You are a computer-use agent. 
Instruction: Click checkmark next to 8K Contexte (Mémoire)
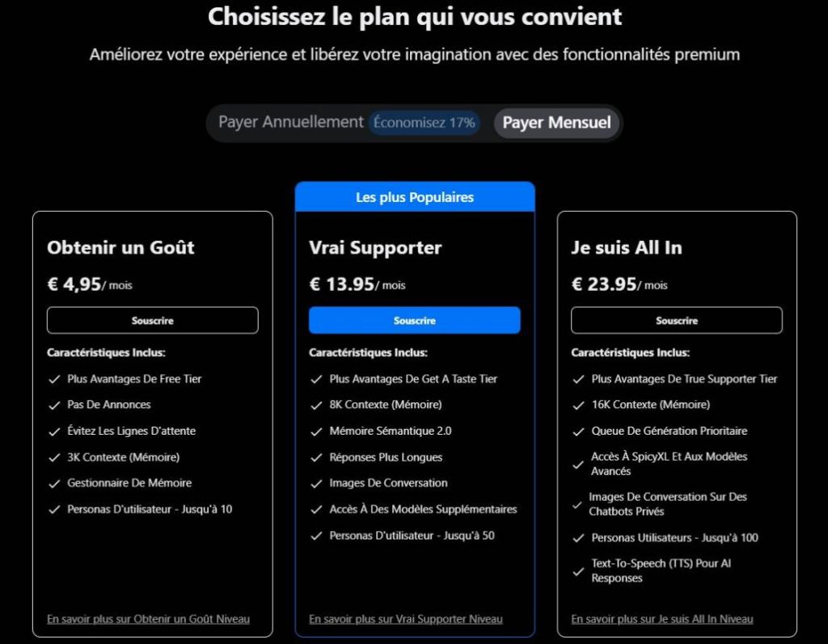point(316,406)
